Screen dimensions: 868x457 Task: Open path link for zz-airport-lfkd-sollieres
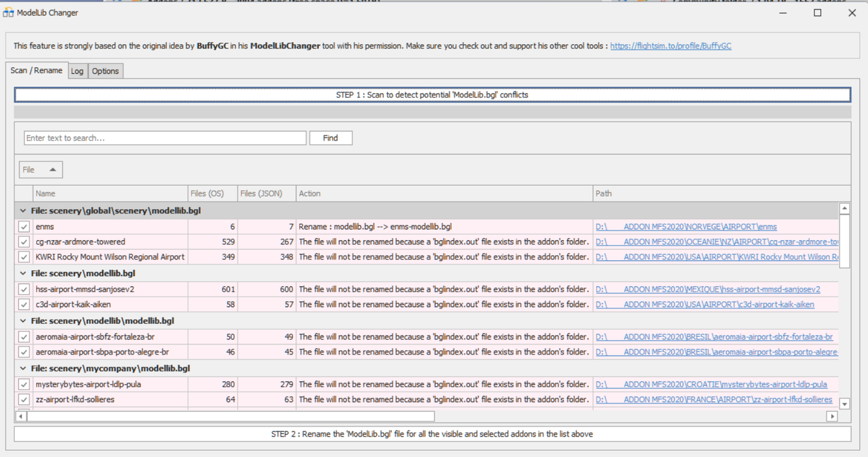pyautogui.click(x=714, y=399)
